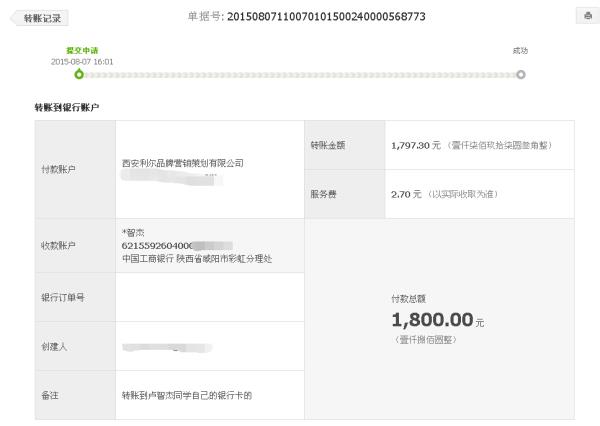
Task: Click the gray end node of progress tracker
Action: (520, 75)
